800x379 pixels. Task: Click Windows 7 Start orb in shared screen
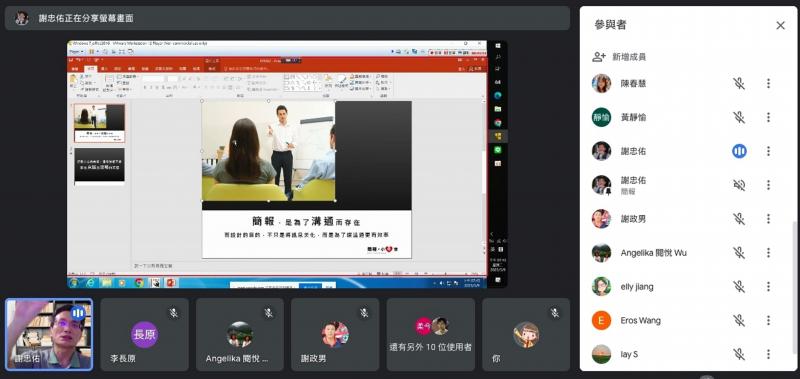(73, 282)
